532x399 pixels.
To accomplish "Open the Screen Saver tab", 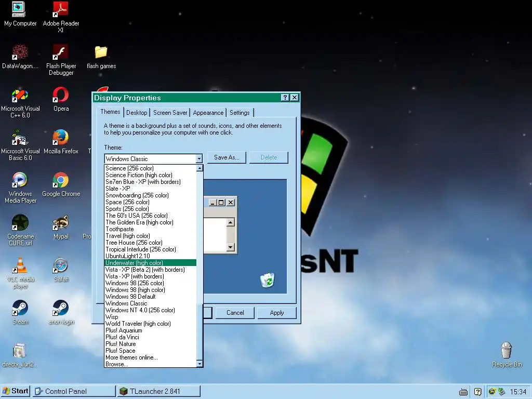I will 170,113.
